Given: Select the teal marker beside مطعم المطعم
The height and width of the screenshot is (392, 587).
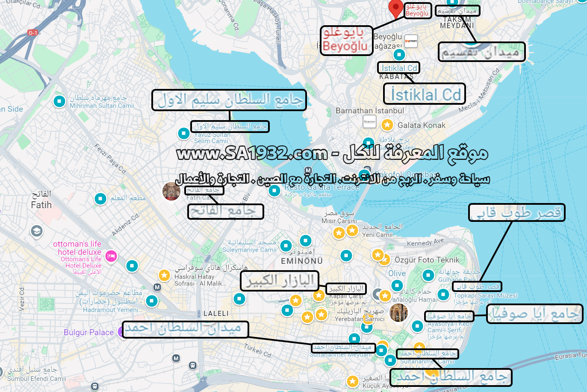Looking at the screenshot, I should click(100, 198).
